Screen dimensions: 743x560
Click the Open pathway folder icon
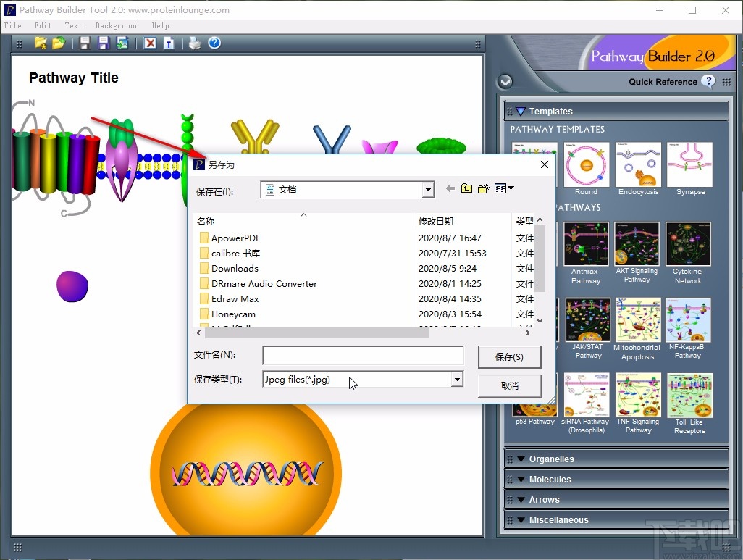pyautogui.click(x=58, y=43)
